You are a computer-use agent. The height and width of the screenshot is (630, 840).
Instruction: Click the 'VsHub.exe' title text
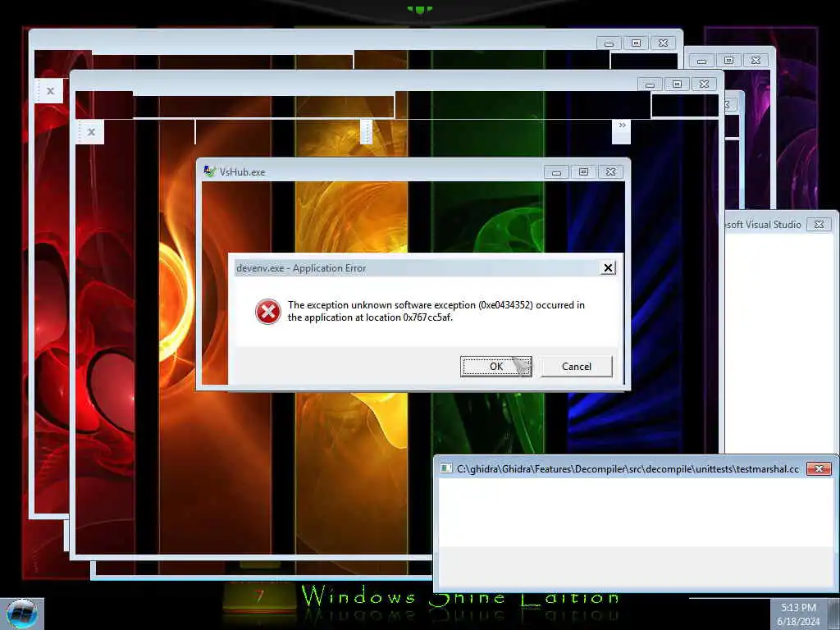point(242,172)
